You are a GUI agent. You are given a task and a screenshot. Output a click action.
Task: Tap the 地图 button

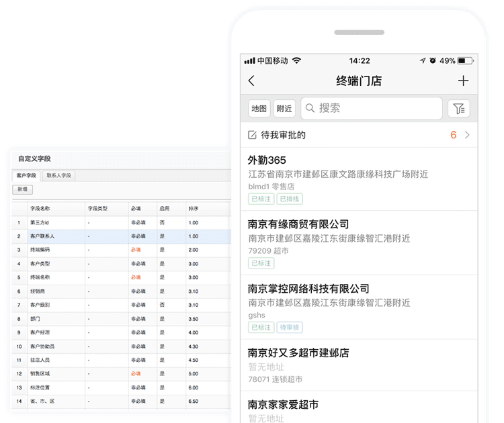[x=259, y=109]
